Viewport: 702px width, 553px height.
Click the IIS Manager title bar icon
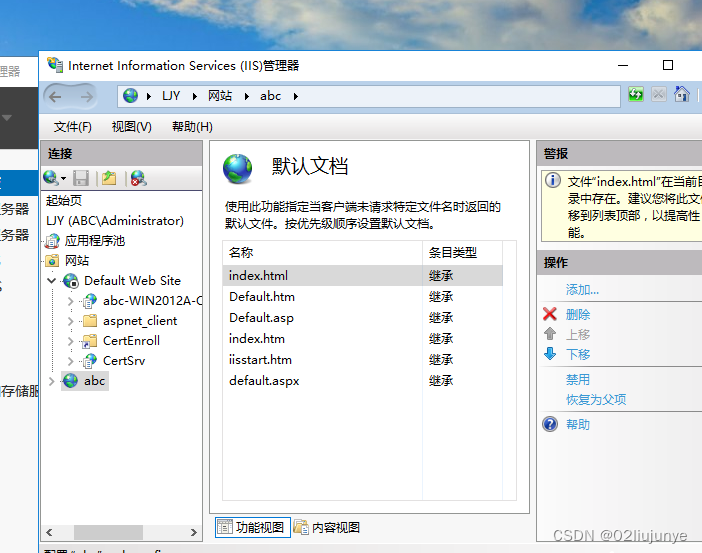click(x=55, y=65)
